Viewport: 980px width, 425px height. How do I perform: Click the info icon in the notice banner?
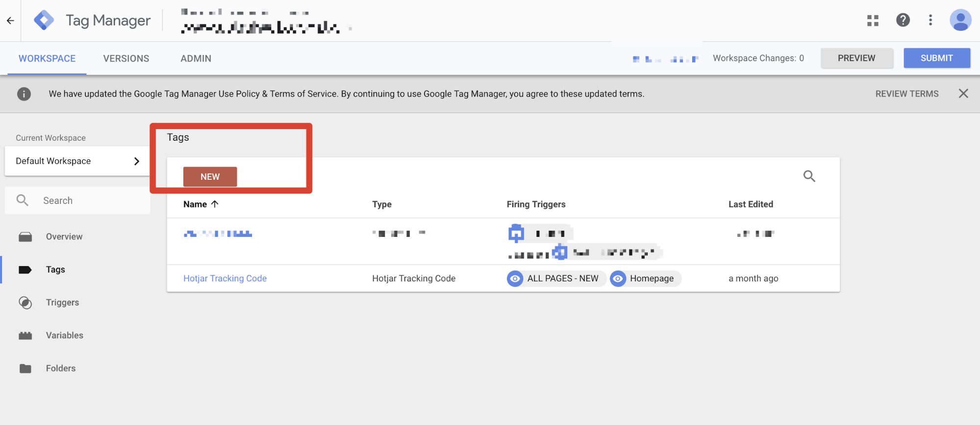24,94
